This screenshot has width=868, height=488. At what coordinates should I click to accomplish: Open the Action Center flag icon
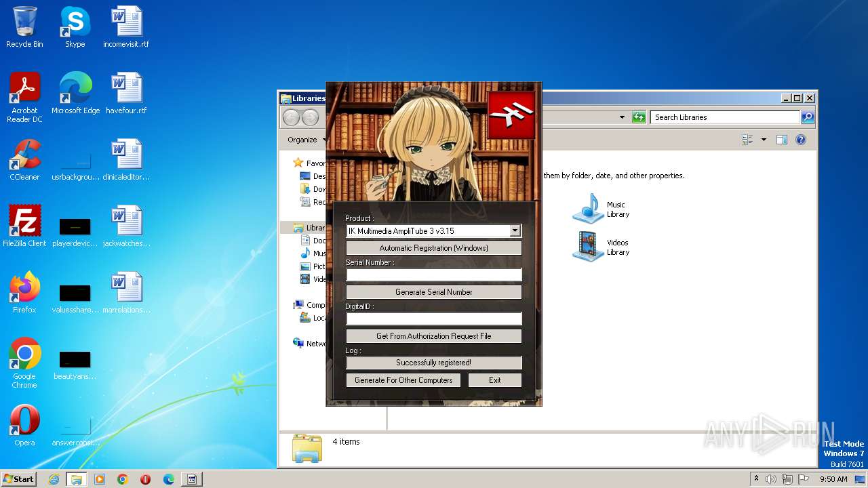click(x=804, y=479)
